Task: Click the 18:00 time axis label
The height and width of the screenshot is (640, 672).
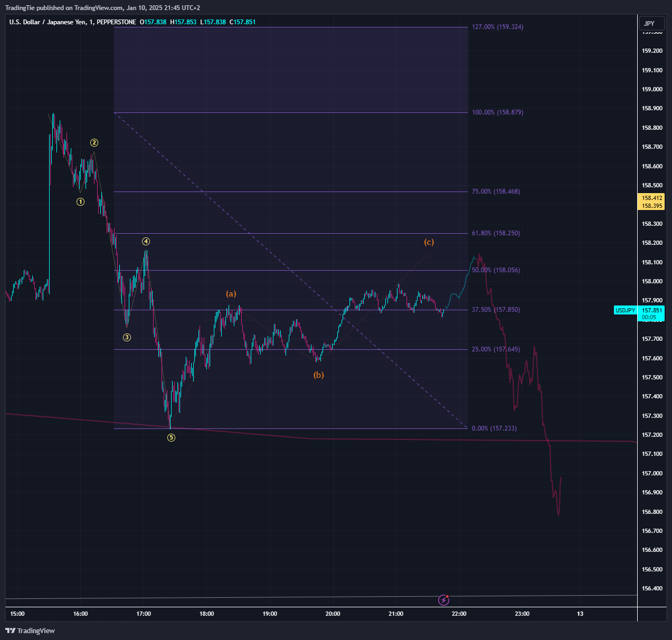Action: click(x=207, y=614)
